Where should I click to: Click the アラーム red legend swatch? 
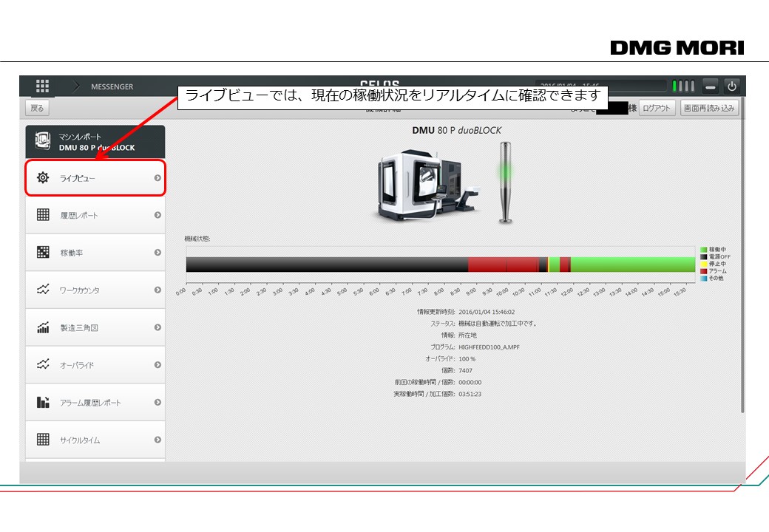tap(704, 271)
